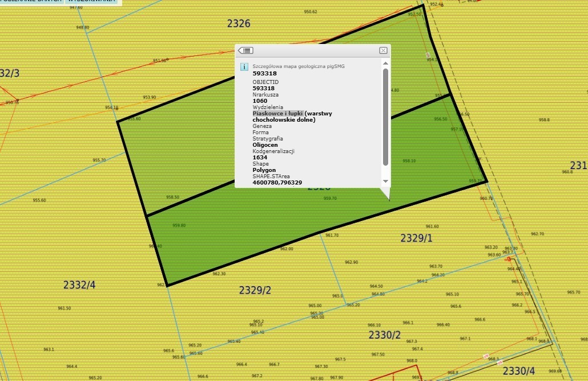Click parcel 2330/4 label
This screenshot has width=588, height=381.
519,371
